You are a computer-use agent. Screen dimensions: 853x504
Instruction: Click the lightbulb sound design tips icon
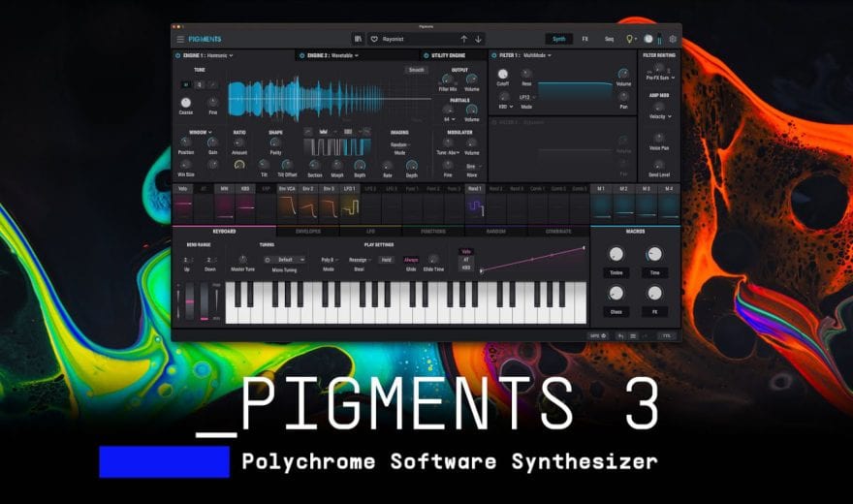pyautogui.click(x=629, y=40)
